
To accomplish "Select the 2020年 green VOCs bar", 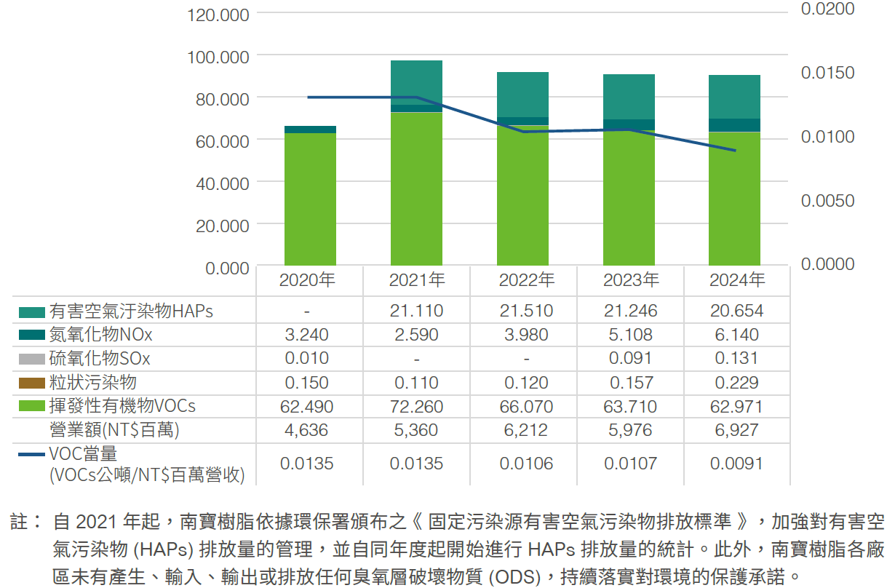I will point(310,200).
